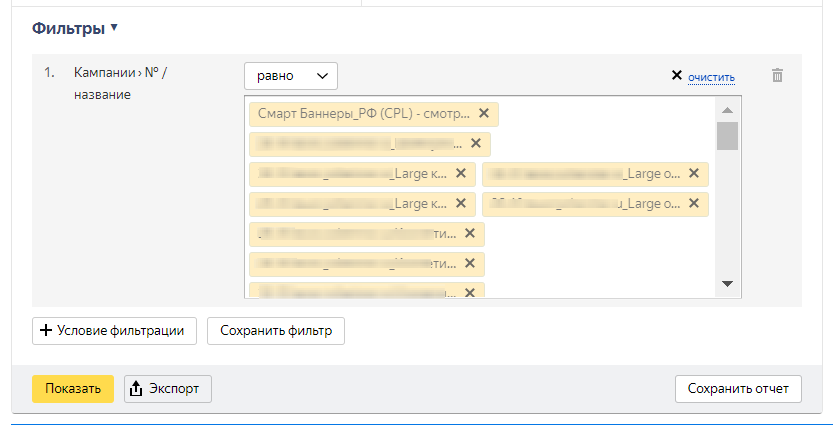Click the "Сохранить фильтр" button

click(276, 331)
